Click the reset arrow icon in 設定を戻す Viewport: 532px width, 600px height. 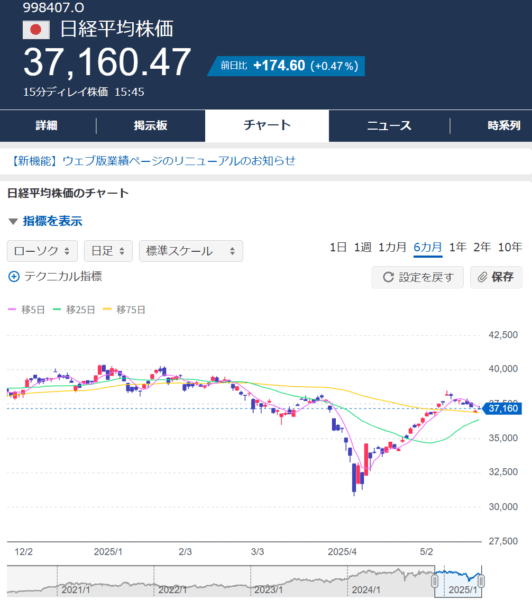tap(388, 277)
